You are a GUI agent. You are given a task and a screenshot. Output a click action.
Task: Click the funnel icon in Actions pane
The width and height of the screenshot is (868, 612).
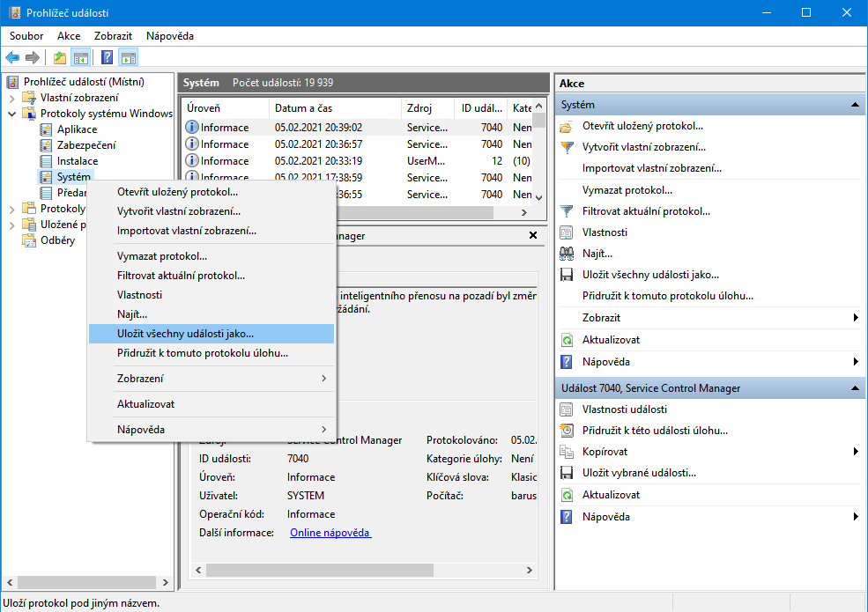pos(568,211)
